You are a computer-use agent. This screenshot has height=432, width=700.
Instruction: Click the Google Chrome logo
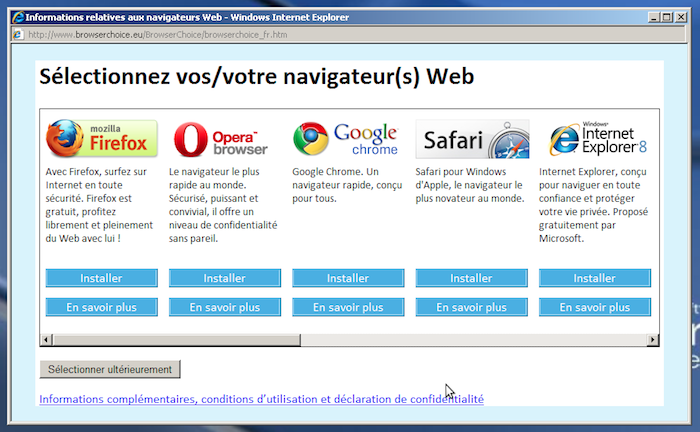[x=346, y=139]
